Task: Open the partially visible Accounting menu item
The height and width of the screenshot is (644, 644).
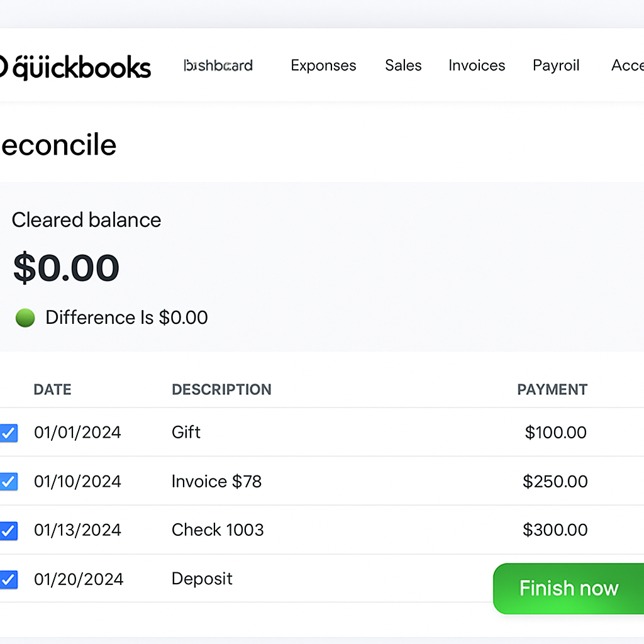Action: click(x=627, y=65)
